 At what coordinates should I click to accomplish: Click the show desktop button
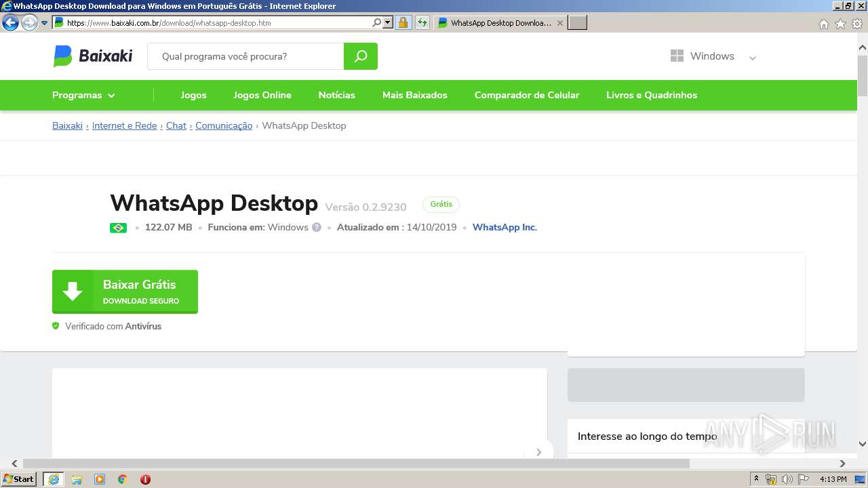[861, 479]
